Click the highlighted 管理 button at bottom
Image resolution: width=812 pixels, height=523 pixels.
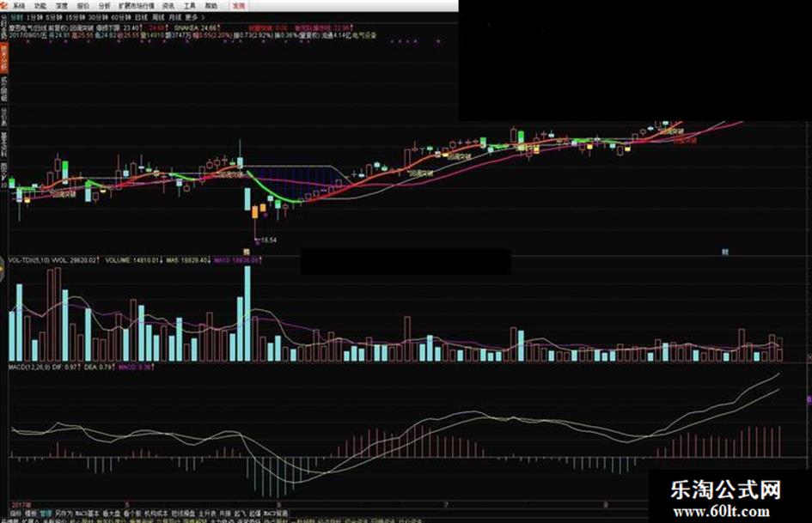click(x=46, y=514)
